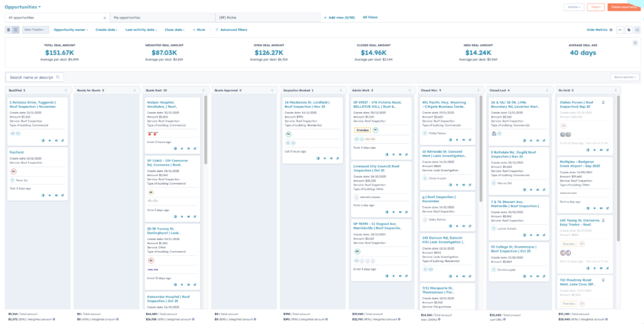Click Overdue tag on SP 69527 card
Image resolution: width=644 pixels, height=326 pixels.
coord(362,130)
